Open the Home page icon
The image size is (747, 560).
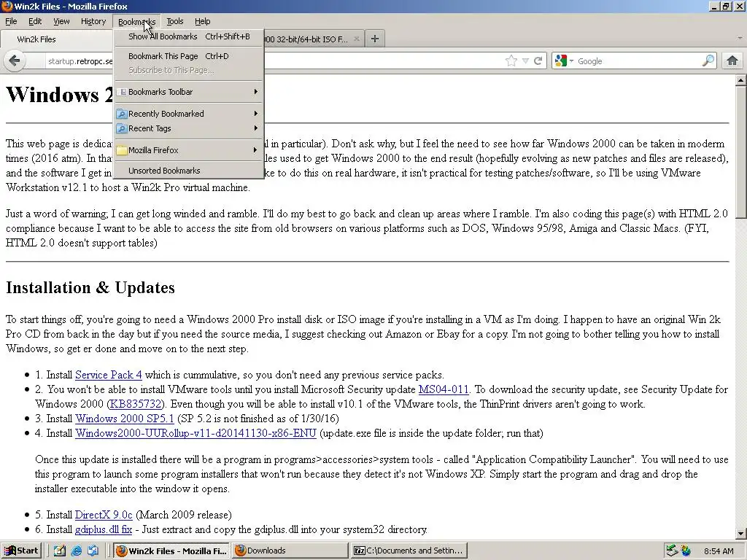coord(732,61)
